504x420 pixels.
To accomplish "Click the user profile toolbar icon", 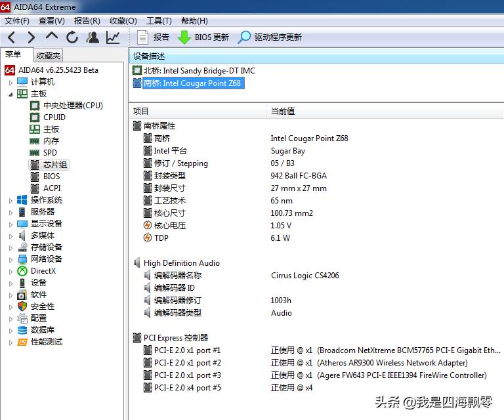I will point(93,37).
